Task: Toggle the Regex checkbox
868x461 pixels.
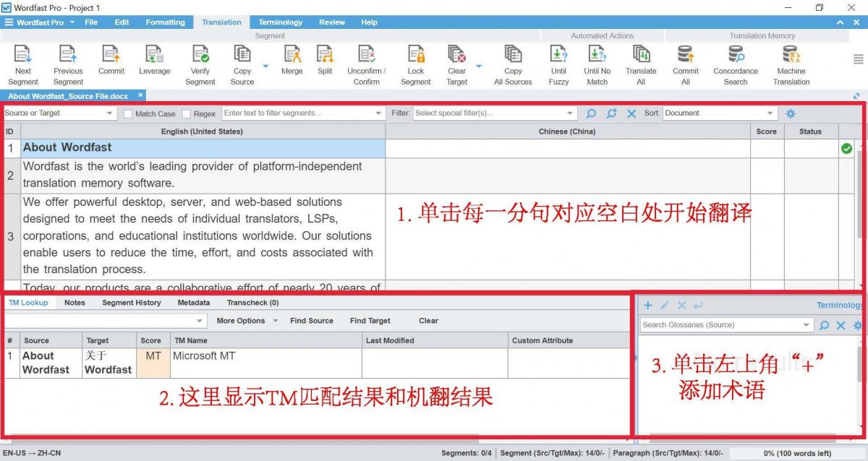Action: 187,113
